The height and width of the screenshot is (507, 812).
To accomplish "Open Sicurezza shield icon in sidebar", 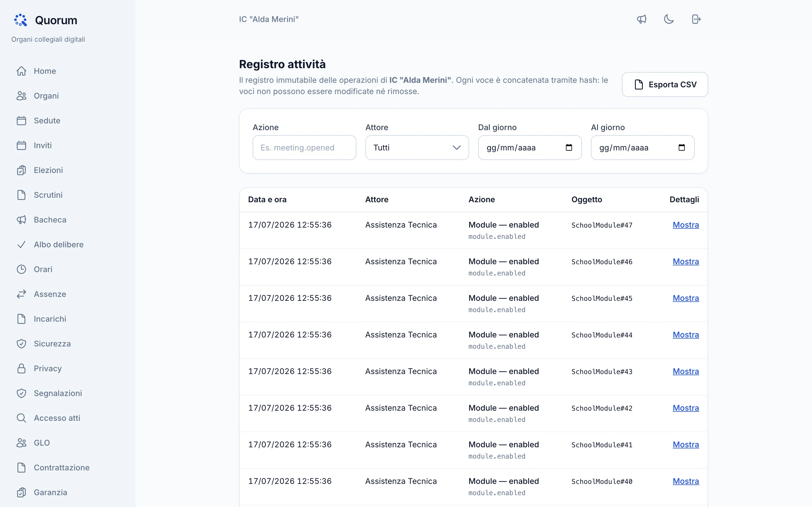I will 21,344.
